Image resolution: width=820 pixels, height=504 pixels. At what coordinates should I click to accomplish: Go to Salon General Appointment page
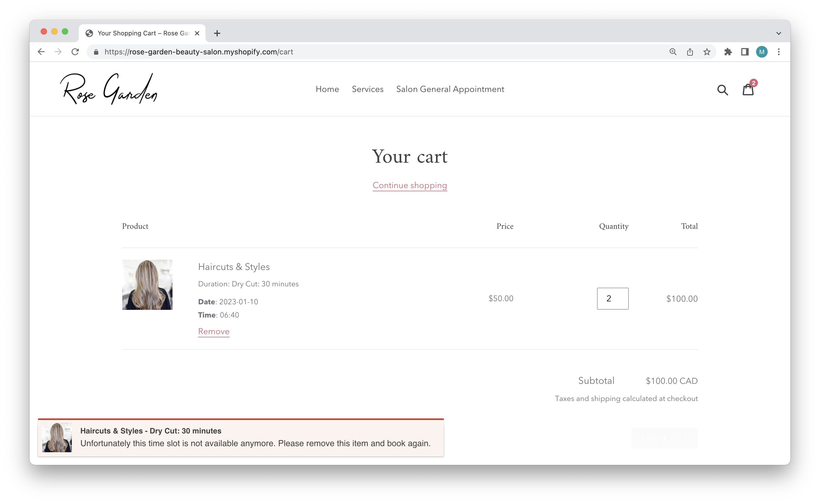[x=450, y=89]
